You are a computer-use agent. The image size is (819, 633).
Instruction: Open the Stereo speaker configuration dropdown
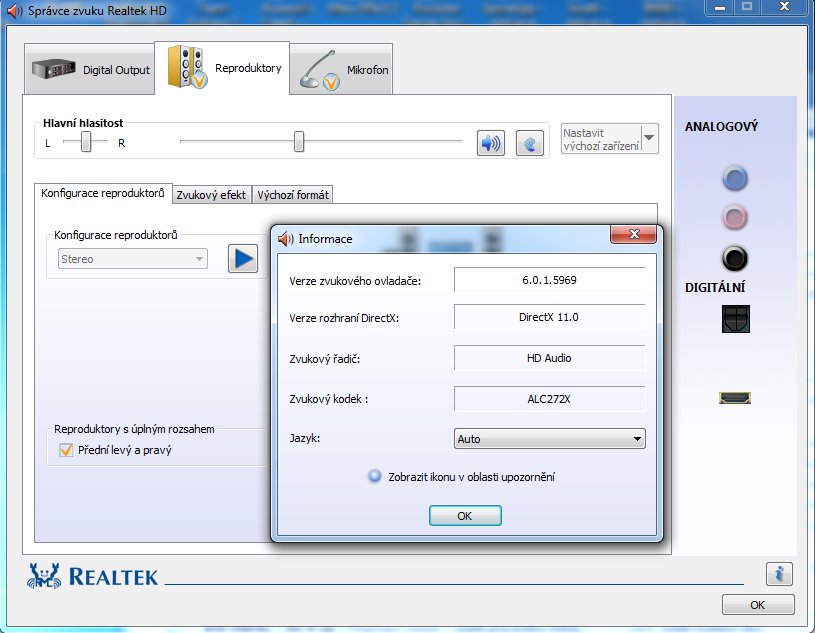tap(131, 259)
